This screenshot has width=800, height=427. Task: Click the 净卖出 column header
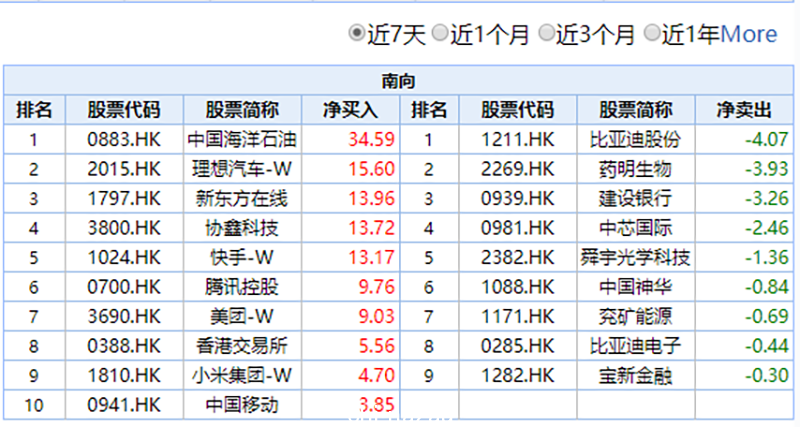tap(744, 110)
